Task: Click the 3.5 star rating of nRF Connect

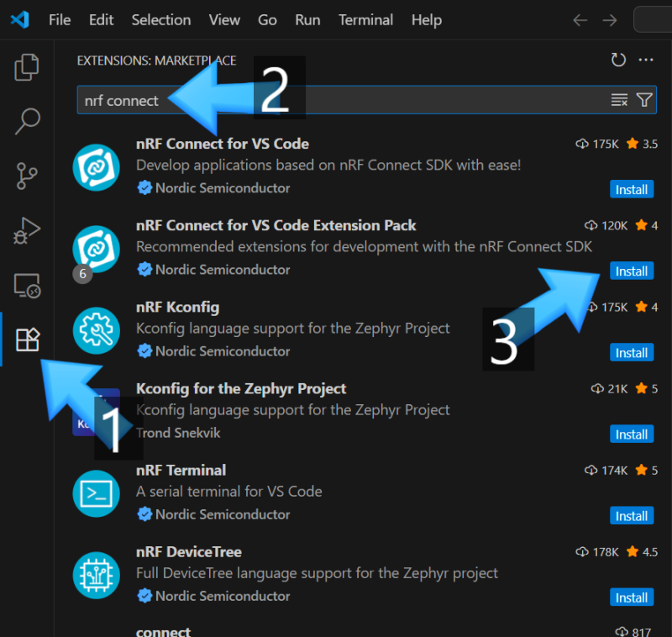Action: click(x=642, y=144)
